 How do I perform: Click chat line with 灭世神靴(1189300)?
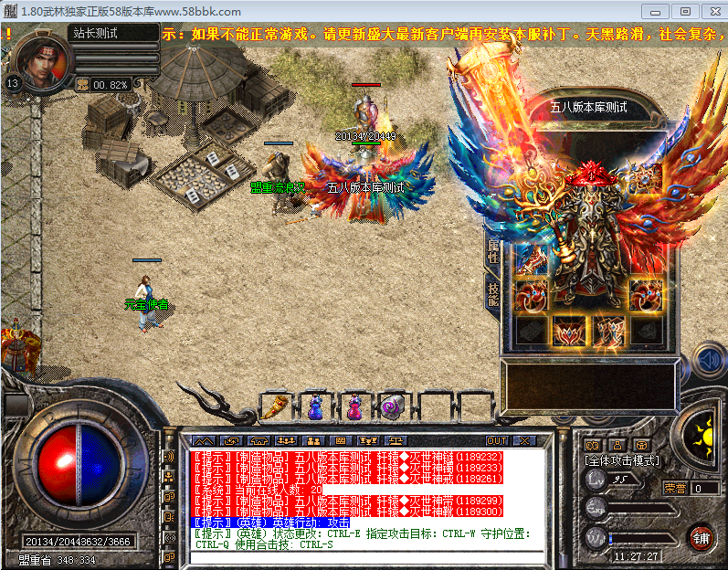pos(348,511)
